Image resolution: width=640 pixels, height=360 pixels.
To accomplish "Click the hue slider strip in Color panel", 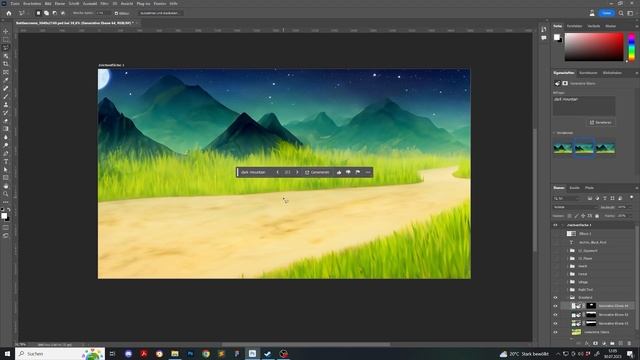I will 631,47.
